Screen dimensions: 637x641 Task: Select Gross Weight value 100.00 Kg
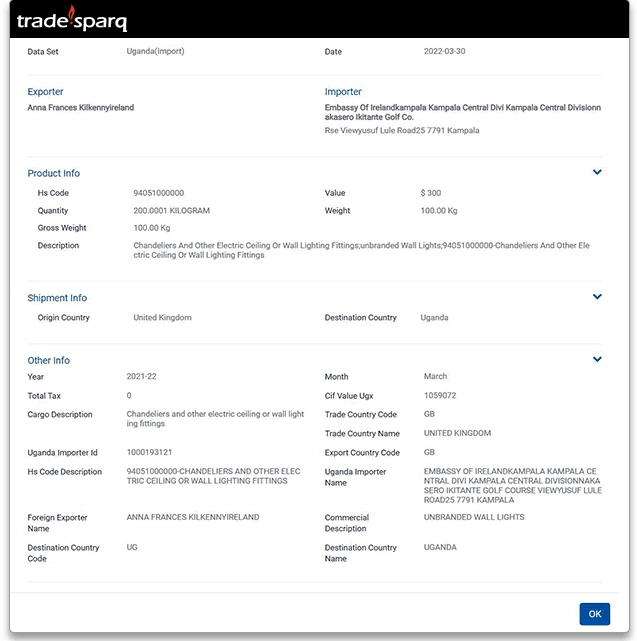pyautogui.click(x=152, y=228)
